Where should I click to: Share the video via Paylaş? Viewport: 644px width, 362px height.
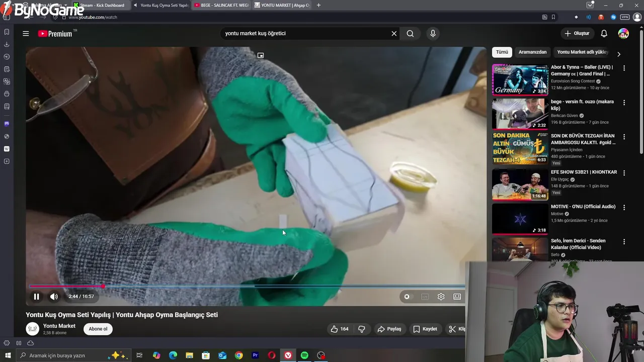point(389,329)
